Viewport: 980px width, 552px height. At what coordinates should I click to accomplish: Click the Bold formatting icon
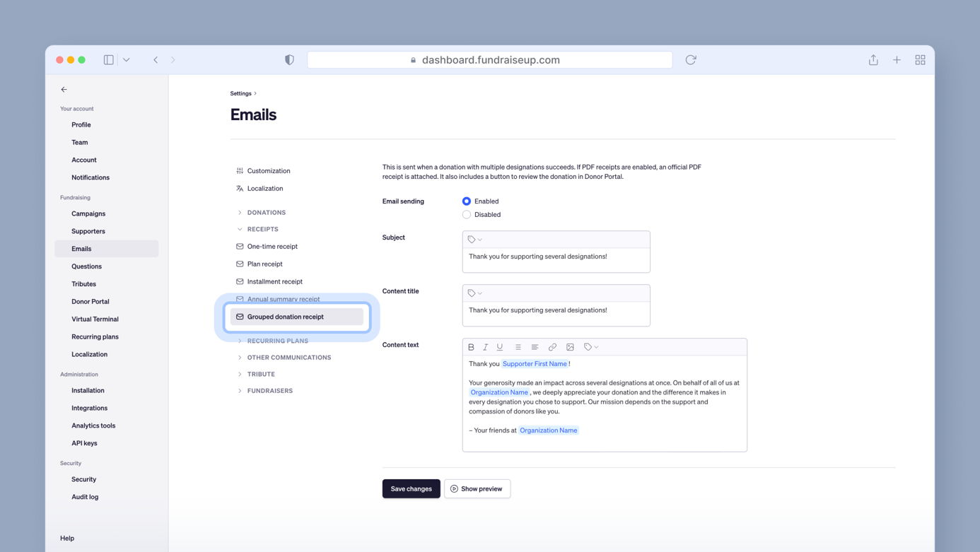point(471,347)
